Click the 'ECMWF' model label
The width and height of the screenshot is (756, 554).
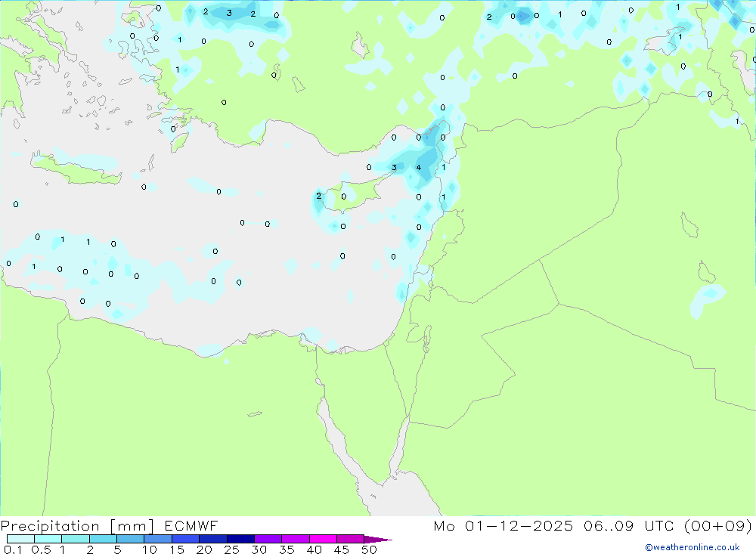pyautogui.click(x=191, y=525)
